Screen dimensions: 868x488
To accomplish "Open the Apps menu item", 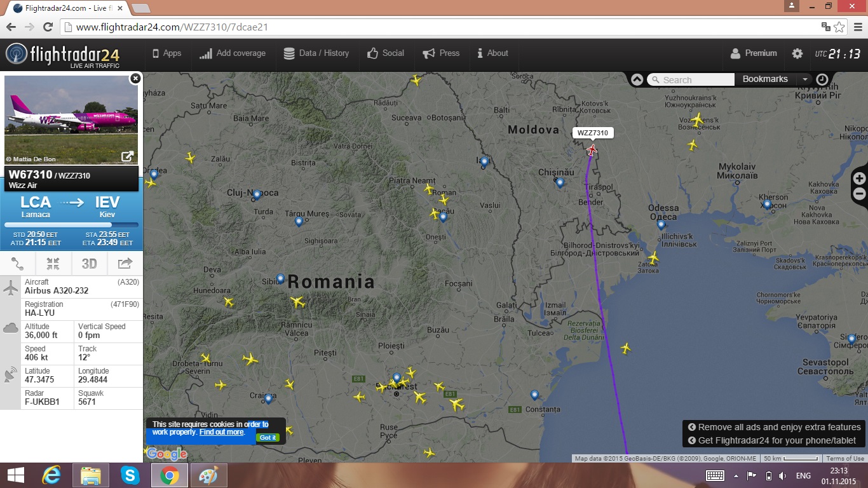I will pos(166,53).
